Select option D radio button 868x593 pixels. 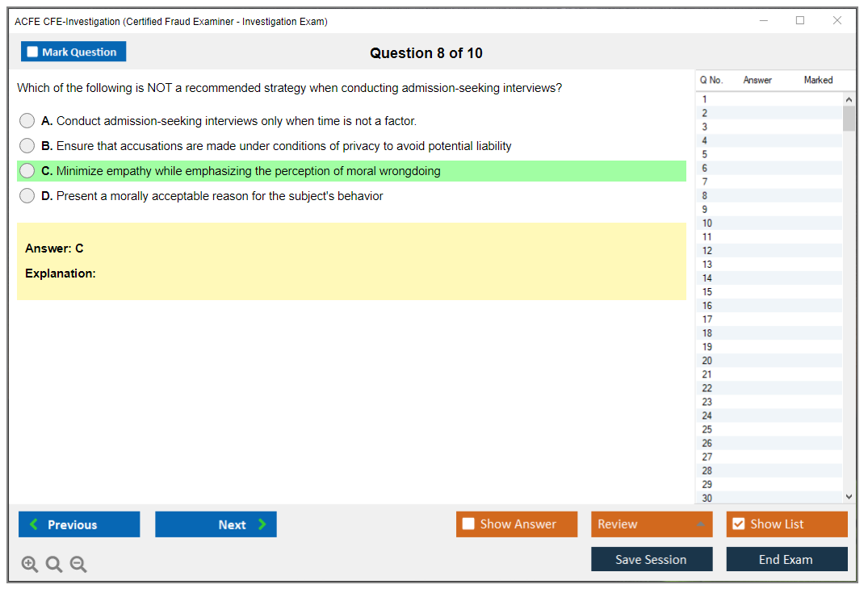coord(27,196)
